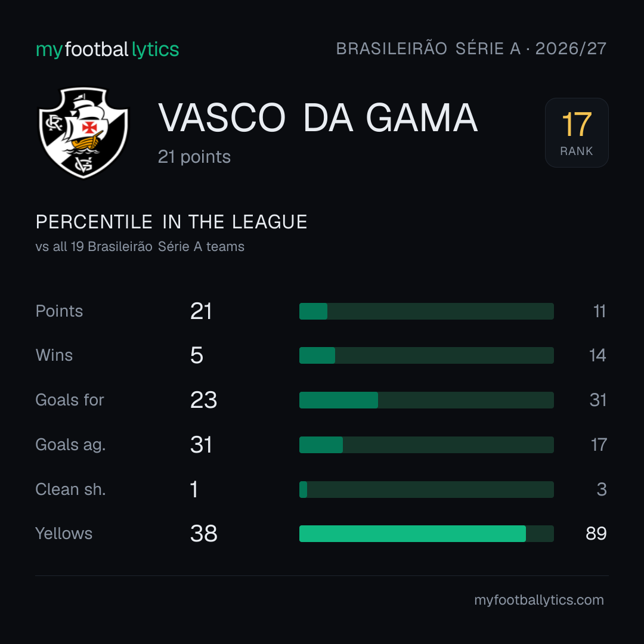Click the Wins value 5

point(197,355)
